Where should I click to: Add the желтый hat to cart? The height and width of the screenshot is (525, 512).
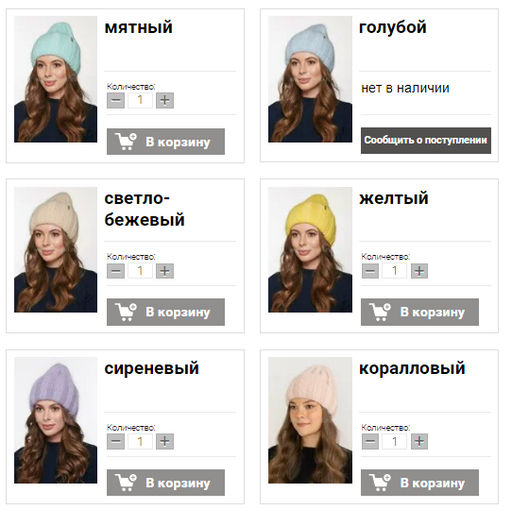pyautogui.click(x=420, y=312)
